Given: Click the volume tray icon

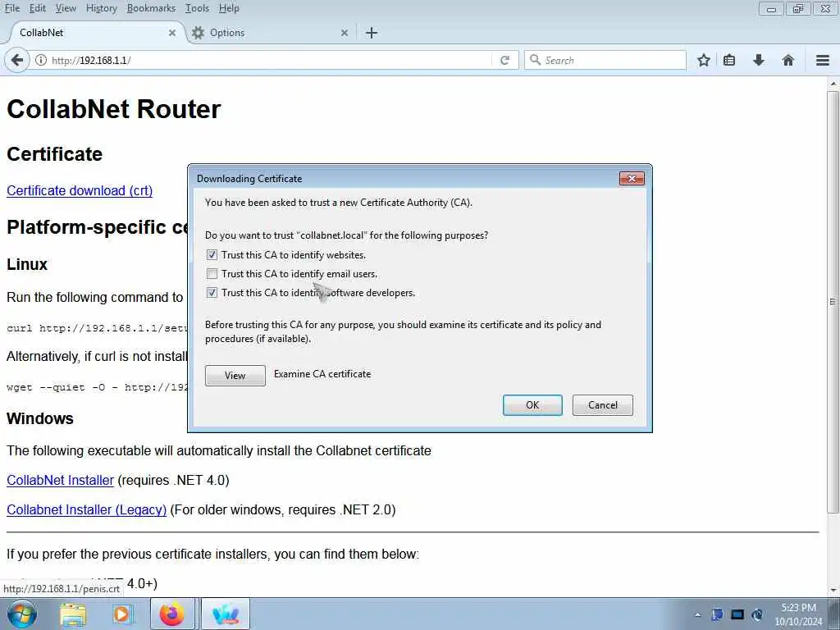Looking at the screenshot, I should tap(757, 614).
